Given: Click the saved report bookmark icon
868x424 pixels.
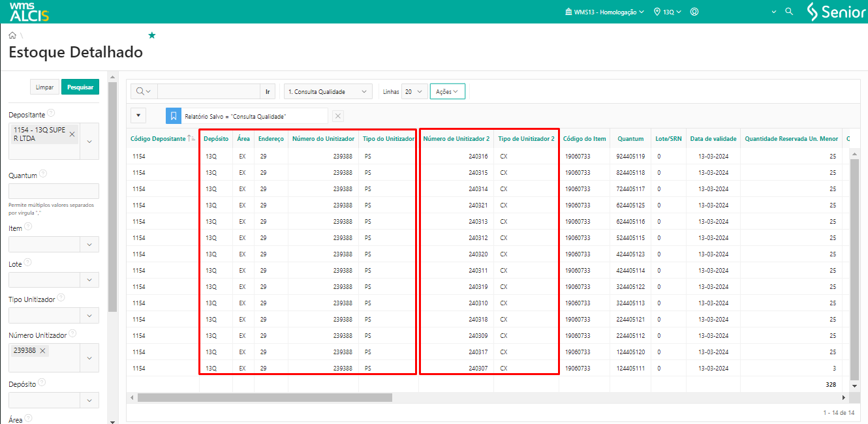Looking at the screenshot, I should [174, 115].
